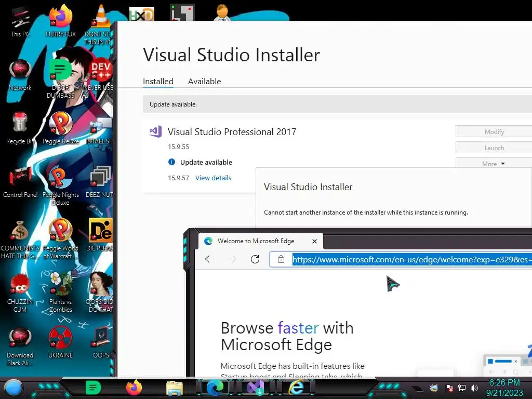This screenshot has width=532, height=399.
Task: Expand the More dropdown in the installer
Action: point(494,164)
